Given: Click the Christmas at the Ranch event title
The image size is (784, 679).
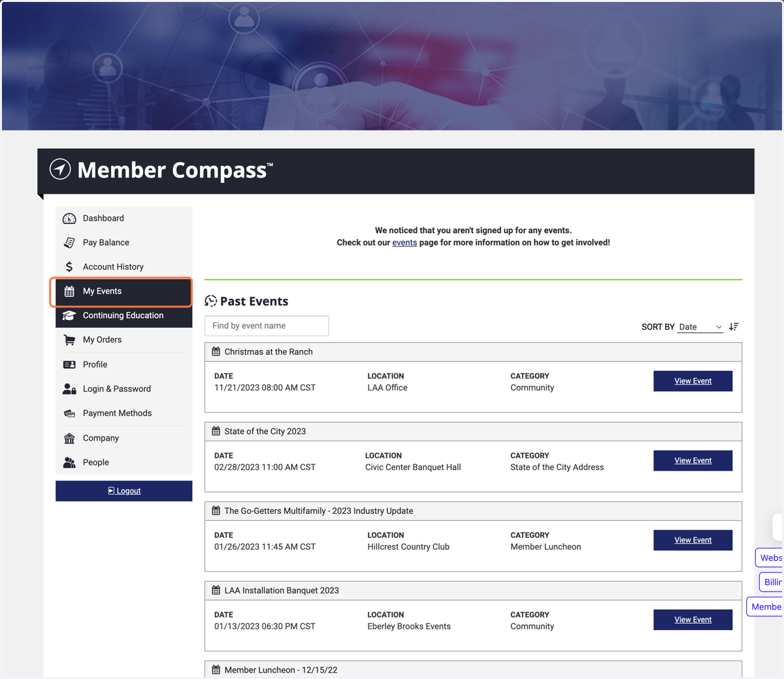Looking at the screenshot, I should [x=269, y=352].
